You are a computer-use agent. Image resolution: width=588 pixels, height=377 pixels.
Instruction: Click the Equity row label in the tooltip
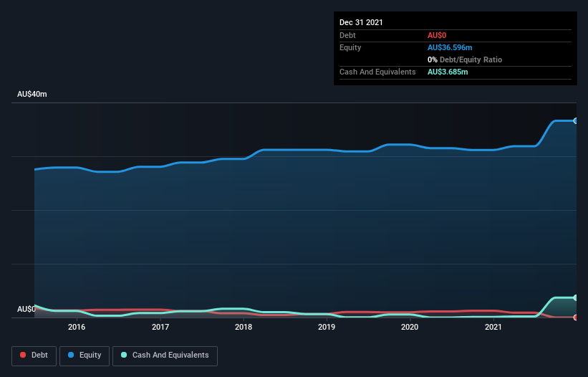coord(350,47)
